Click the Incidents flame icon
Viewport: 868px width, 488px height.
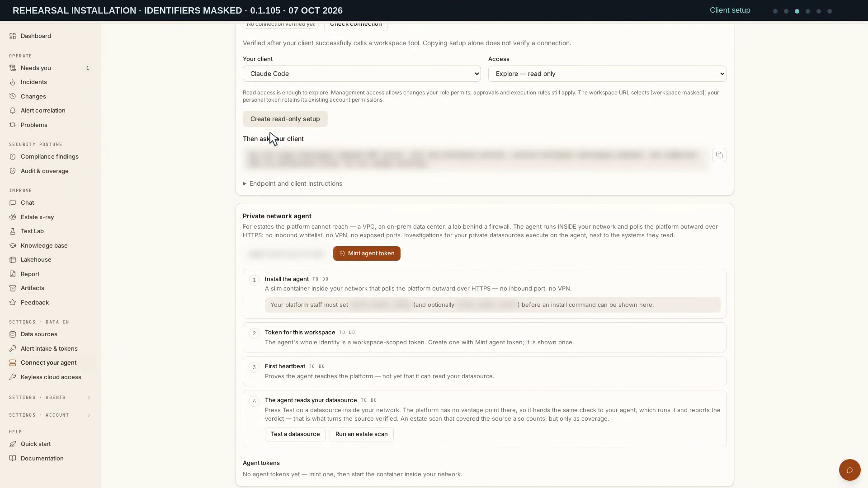click(13, 82)
